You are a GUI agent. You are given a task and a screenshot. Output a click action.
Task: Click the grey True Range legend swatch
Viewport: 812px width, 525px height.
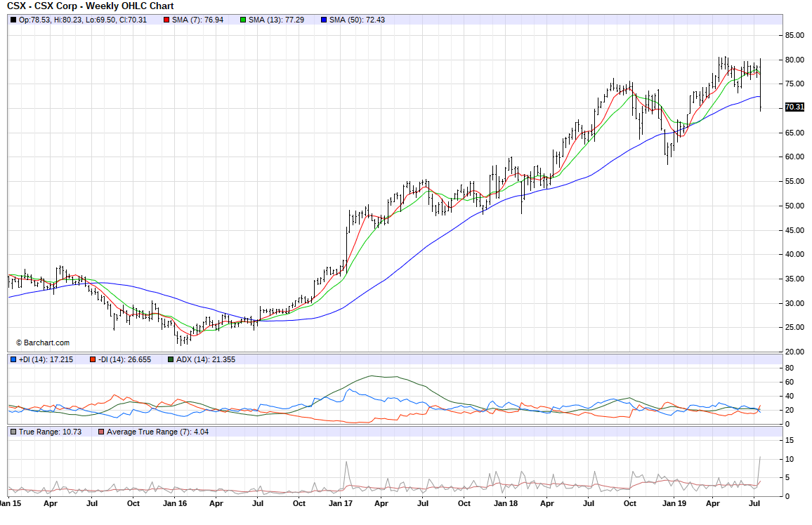pyautogui.click(x=13, y=432)
